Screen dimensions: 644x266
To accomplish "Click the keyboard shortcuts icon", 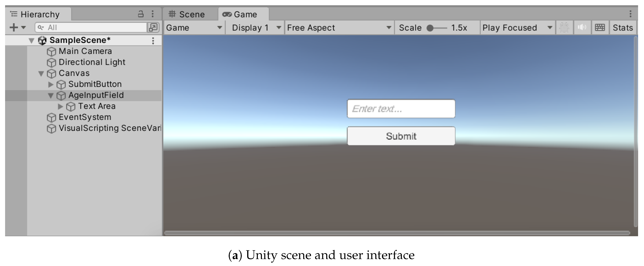I will (x=600, y=27).
